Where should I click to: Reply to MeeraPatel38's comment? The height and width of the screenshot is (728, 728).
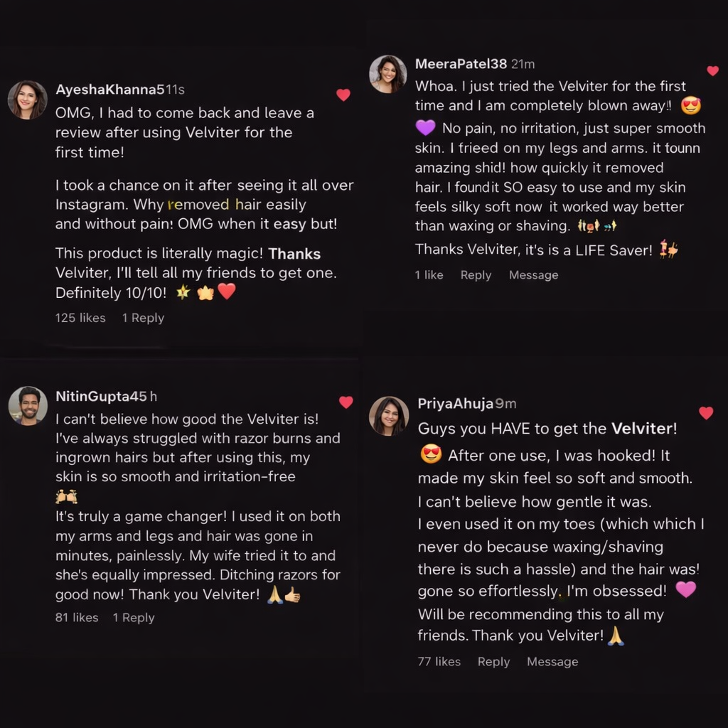tap(476, 275)
